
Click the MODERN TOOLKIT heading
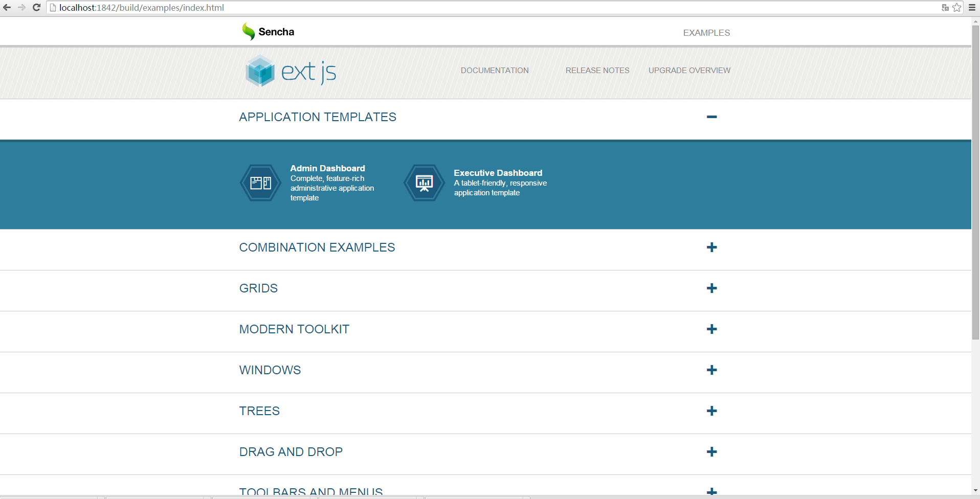point(294,329)
